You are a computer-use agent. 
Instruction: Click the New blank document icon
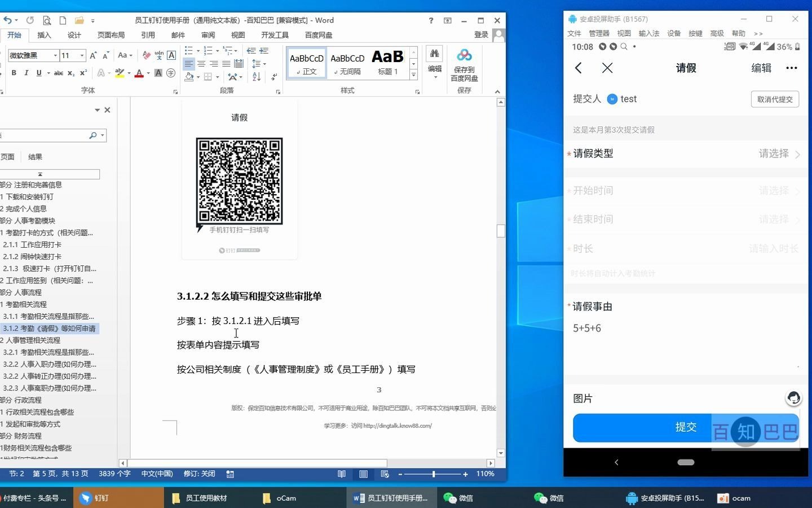pyautogui.click(x=63, y=20)
